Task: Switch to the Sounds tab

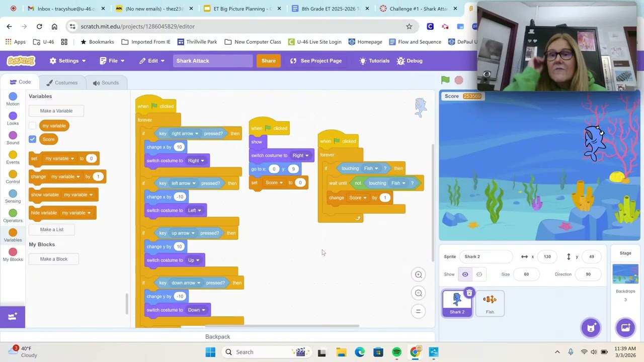Action: 106,82
